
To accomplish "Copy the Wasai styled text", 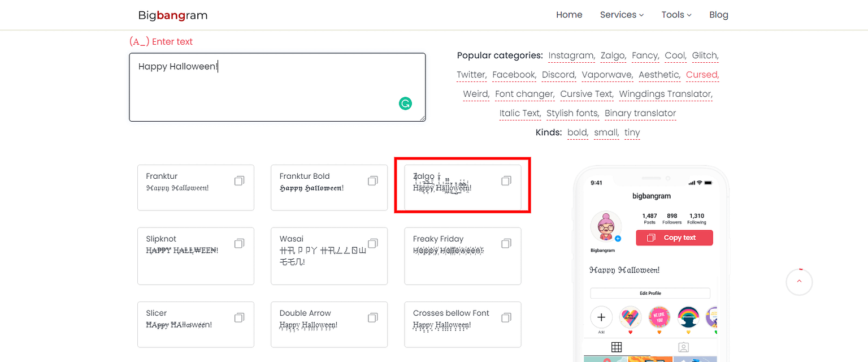I will (x=372, y=243).
